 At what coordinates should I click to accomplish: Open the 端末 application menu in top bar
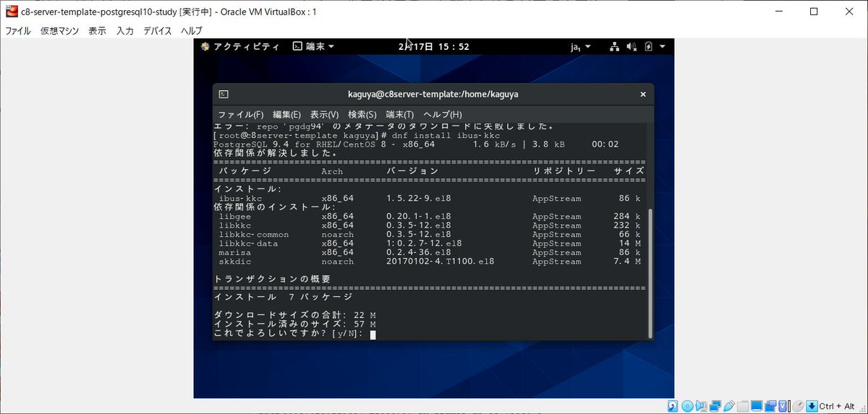click(x=313, y=46)
